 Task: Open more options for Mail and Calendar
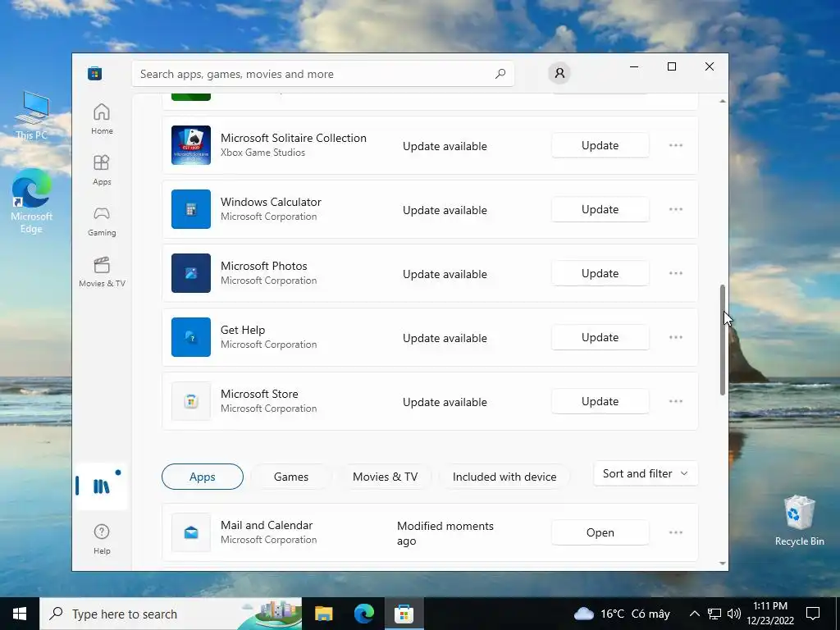(676, 532)
